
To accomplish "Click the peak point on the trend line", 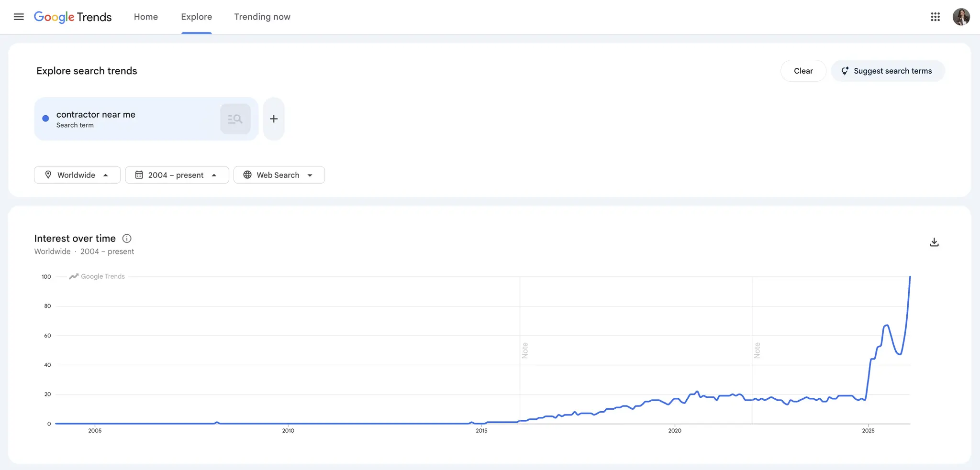I will pos(910,277).
